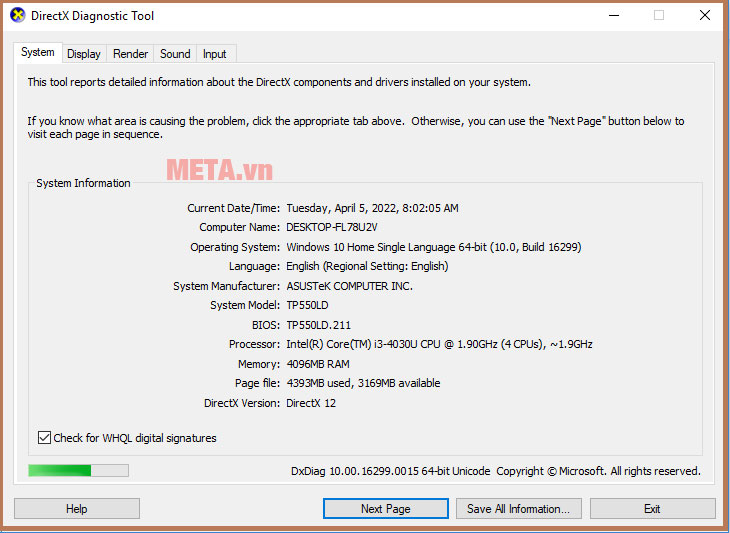This screenshot has width=730, height=533.
Task: Select the System tab
Action: [x=38, y=52]
